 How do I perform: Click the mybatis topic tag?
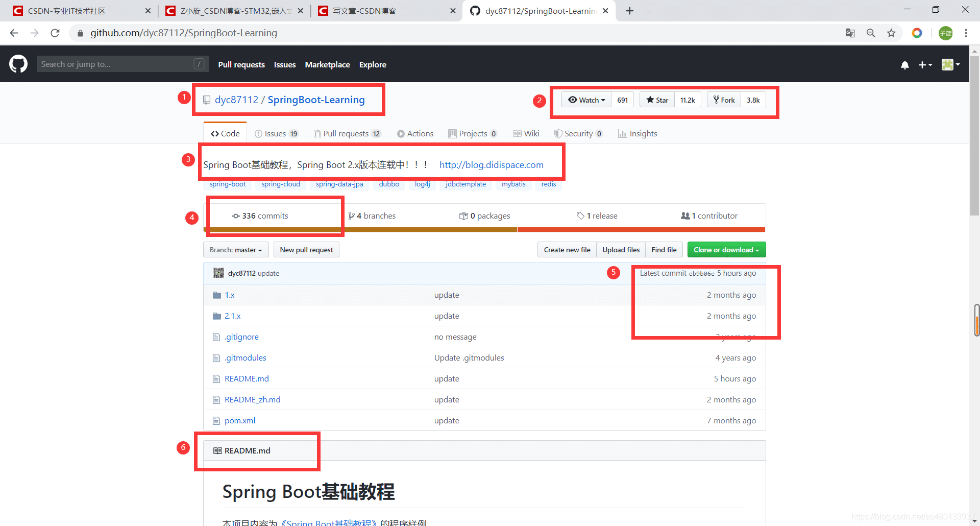[x=513, y=184]
